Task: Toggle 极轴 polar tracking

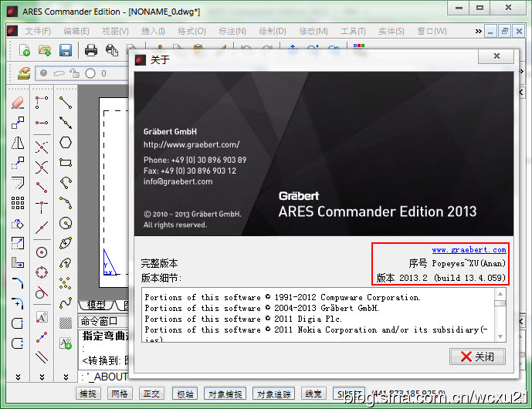Action: pyautogui.click(x=185, y=394)
